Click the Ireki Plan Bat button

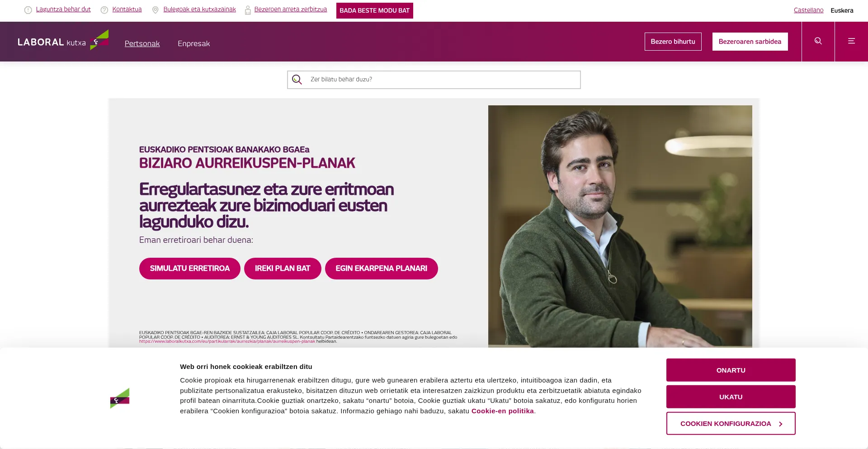[x=283, y=269]
